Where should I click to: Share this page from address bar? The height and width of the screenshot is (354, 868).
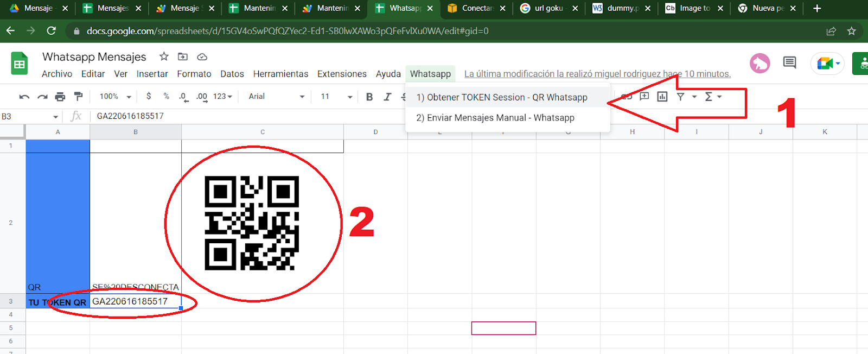click(831, 31)
